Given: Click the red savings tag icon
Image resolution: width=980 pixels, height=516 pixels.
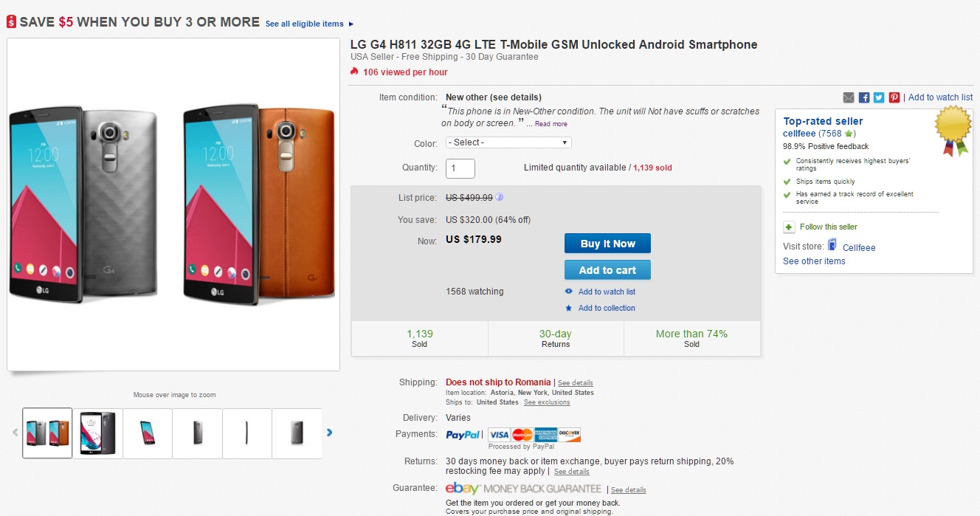Looking at the screenshot, I should [11, 22].
